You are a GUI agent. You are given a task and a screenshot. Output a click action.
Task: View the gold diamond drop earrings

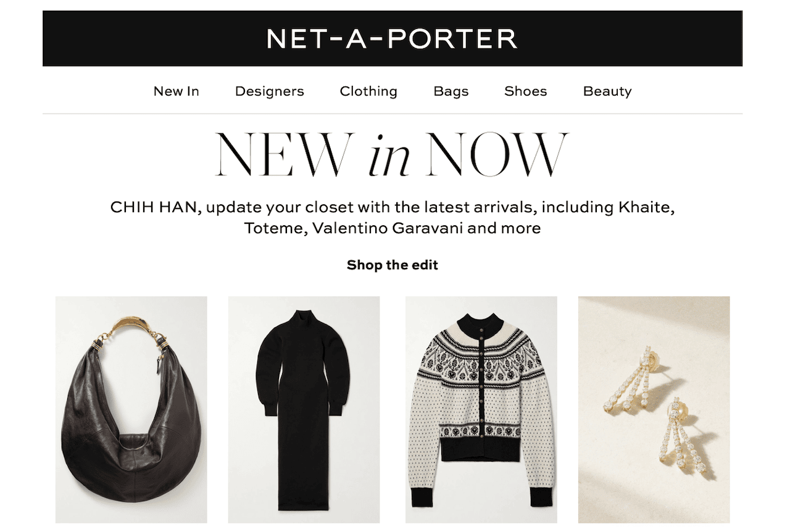pyautogui.click(x=654, y=410)
